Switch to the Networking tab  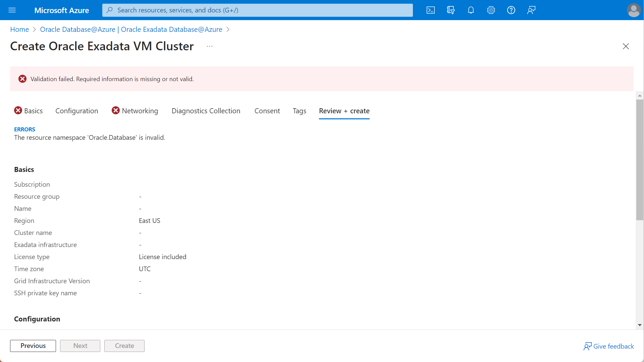click(140, 111)
